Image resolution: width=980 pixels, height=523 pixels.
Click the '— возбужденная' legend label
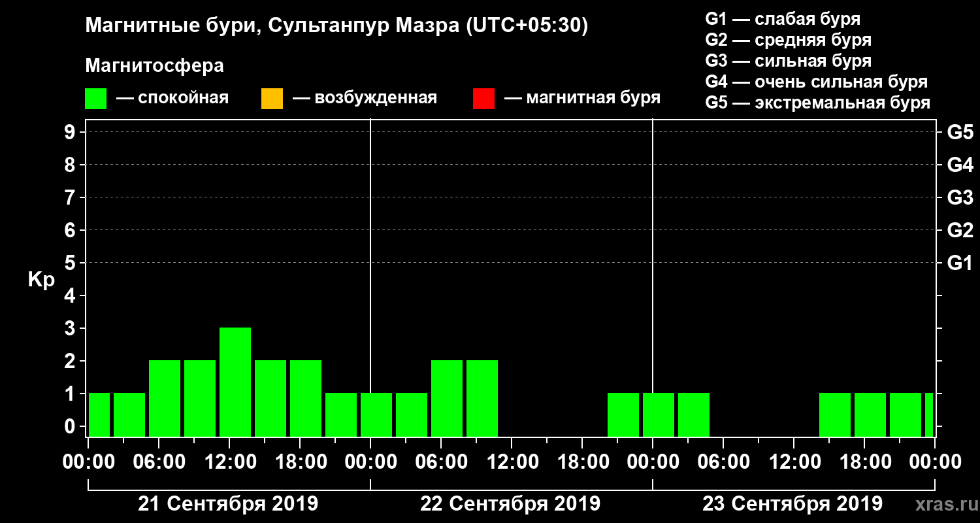point(365,99)
